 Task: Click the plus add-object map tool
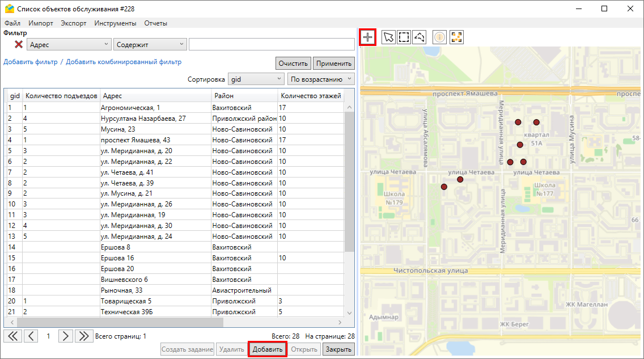click(x=368, y=37)
